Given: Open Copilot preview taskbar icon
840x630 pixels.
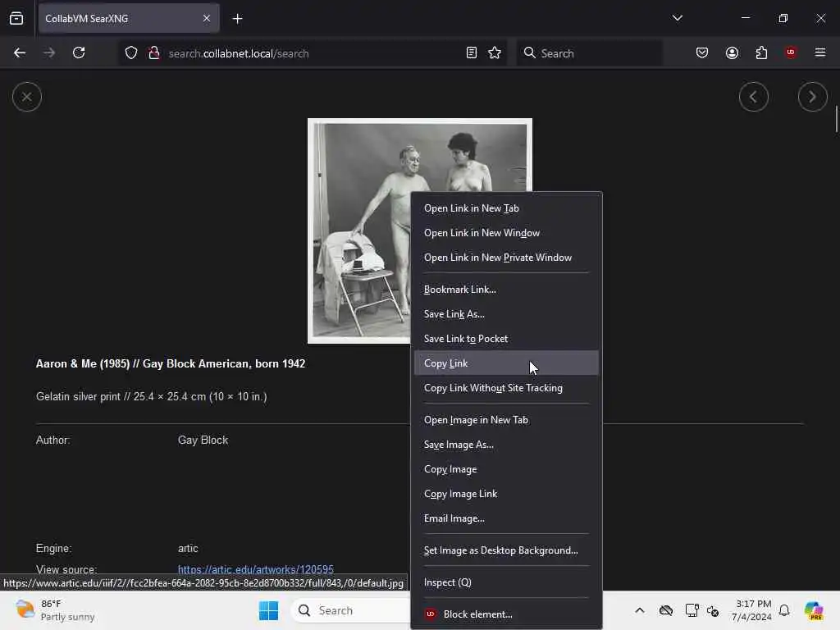Looking at the screenshot, I should click(x=814, y=610).
